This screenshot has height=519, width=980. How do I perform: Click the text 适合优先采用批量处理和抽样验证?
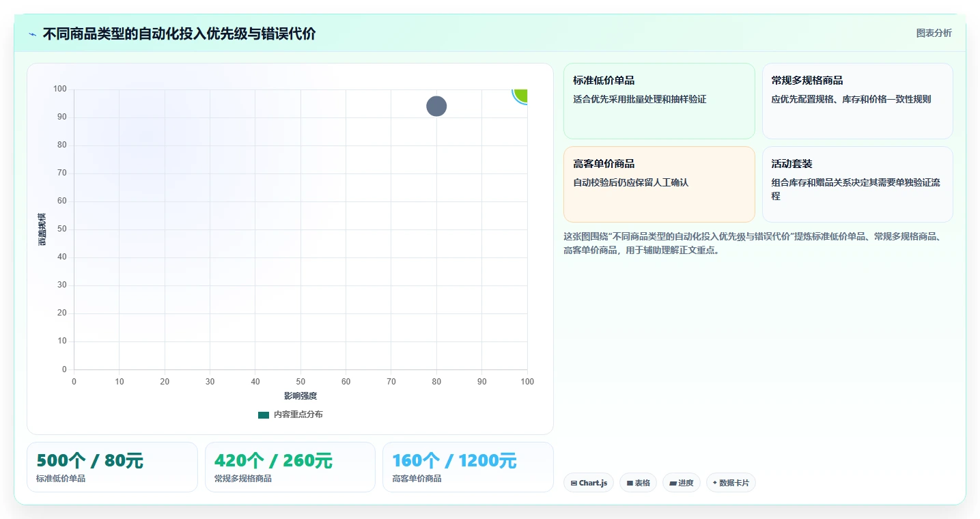[x=640, y=100]
